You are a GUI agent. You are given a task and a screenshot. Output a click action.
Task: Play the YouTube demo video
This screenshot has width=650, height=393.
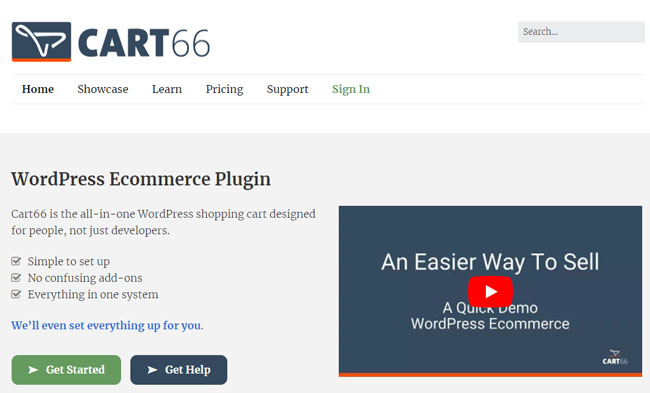pos(490,291)
